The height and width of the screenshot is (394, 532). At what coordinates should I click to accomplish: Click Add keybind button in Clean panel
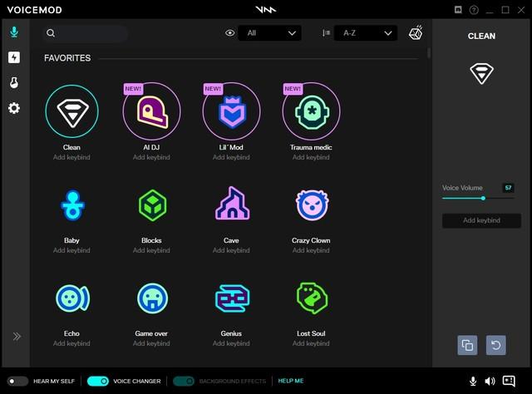point(481,220)
